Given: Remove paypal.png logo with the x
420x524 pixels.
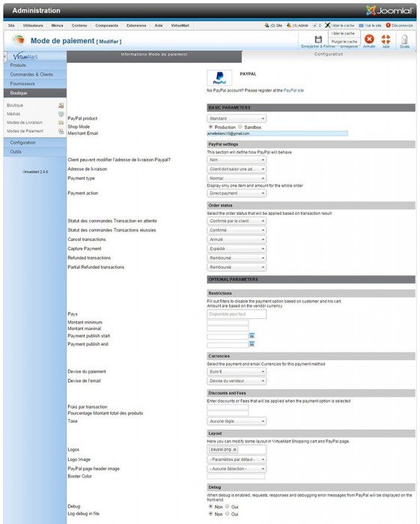Looking at the screenshot, I should 234,449.
